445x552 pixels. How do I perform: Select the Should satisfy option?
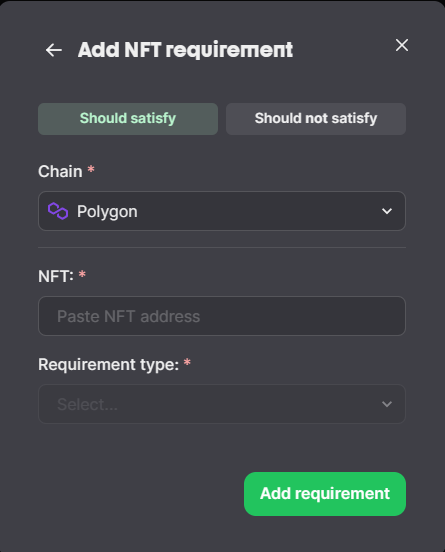[128, 119]
